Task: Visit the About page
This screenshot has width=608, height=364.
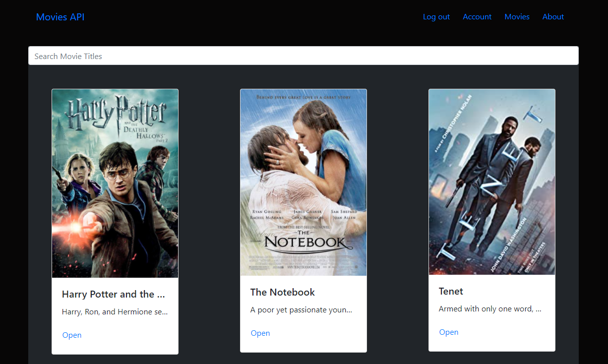Action: point(553,17)
